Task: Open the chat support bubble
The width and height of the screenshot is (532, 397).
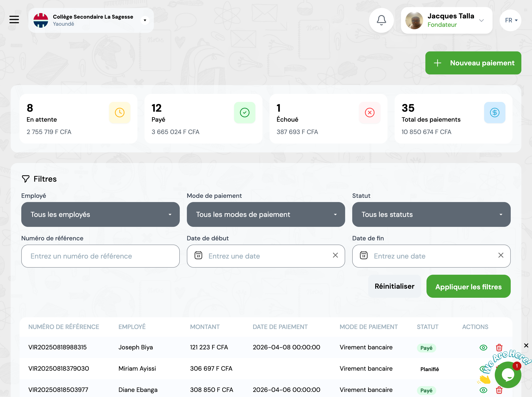Action: pos(508,375)
